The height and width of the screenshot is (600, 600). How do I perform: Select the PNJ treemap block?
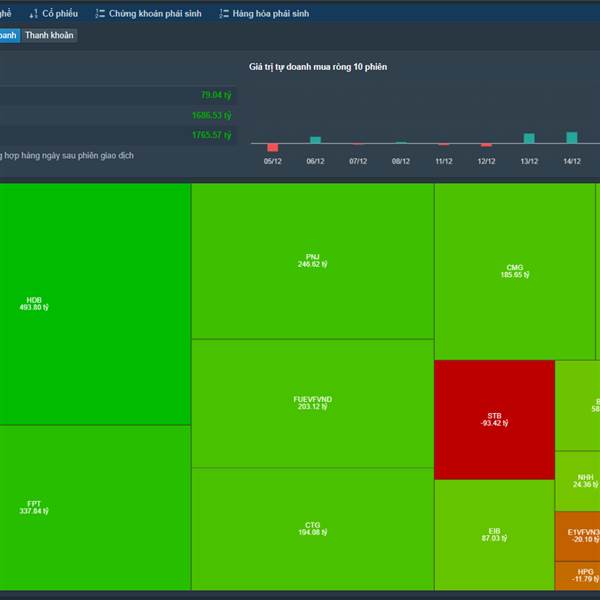pyautogui.click(x=313, y=261)
